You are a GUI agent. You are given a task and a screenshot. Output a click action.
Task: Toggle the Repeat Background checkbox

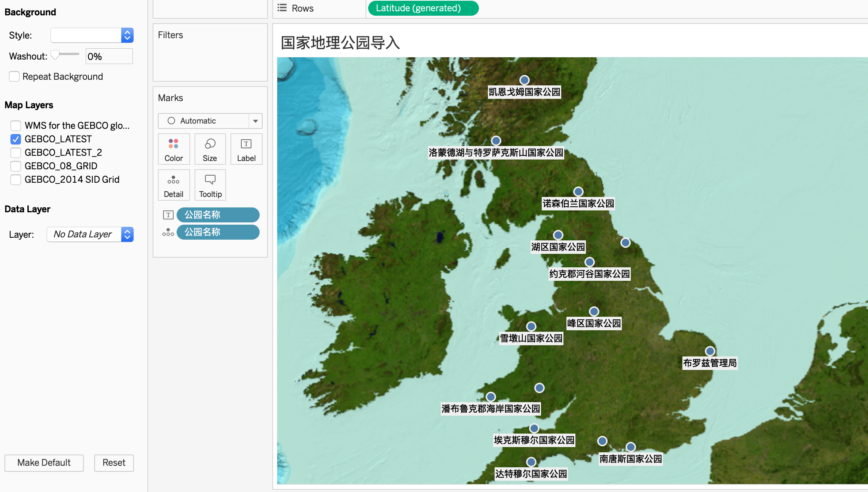coord(14,77)
